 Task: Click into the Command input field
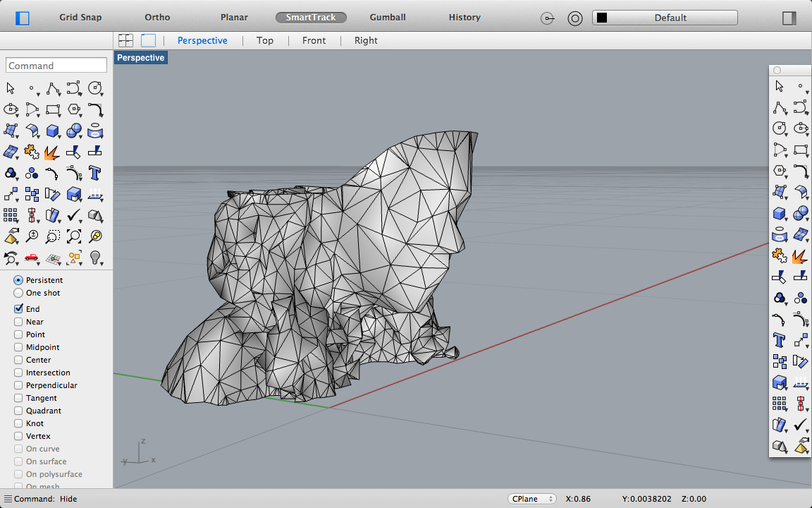click(56, 66)
